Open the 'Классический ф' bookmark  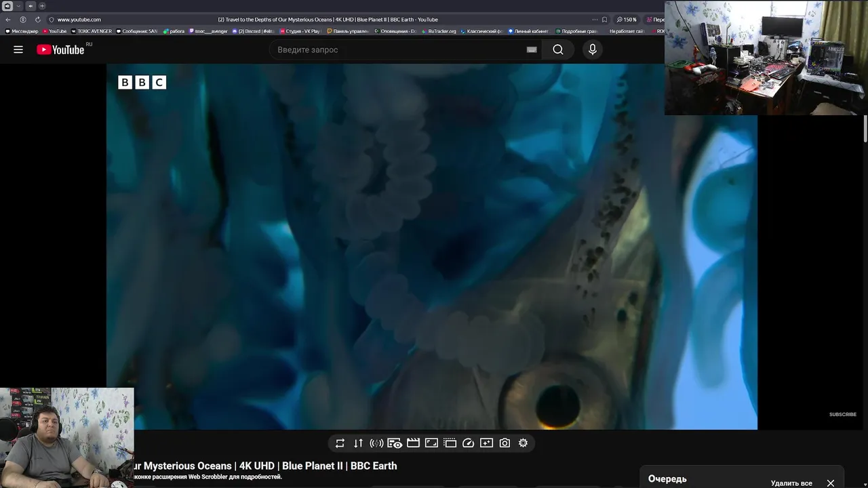(x=482, y=31)
